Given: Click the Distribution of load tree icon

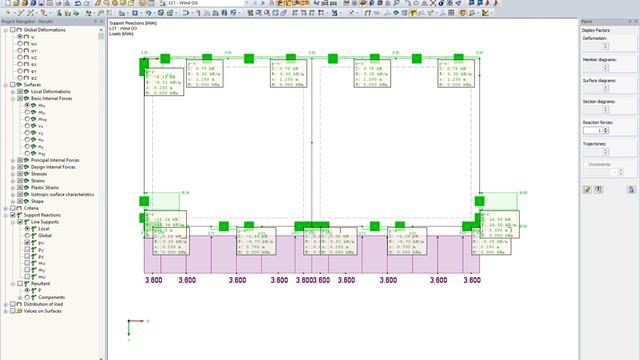Looking at the screenshot, I should pyautogui.click(x=19, y=304).
